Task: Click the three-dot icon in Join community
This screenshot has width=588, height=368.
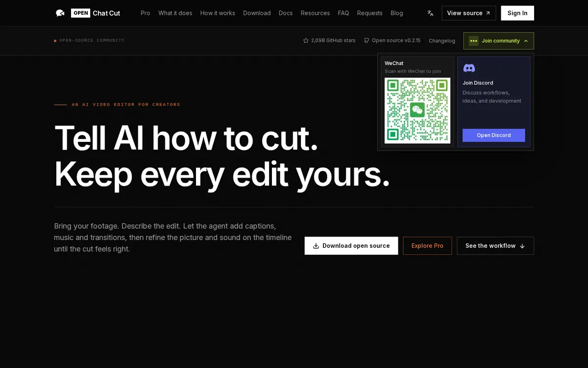Action: click(473, 41)
